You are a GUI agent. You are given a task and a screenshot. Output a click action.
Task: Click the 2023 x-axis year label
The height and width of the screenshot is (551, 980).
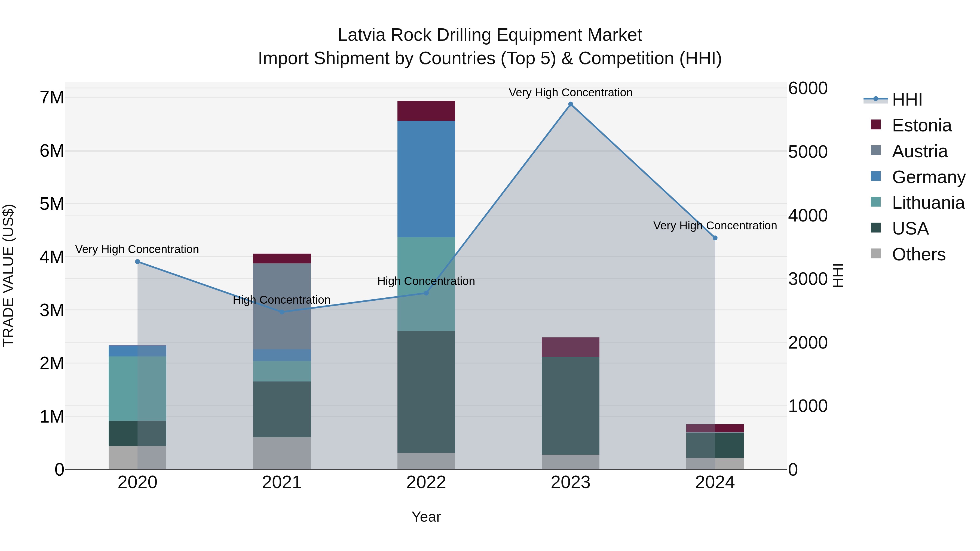click(x=571, y=482)
